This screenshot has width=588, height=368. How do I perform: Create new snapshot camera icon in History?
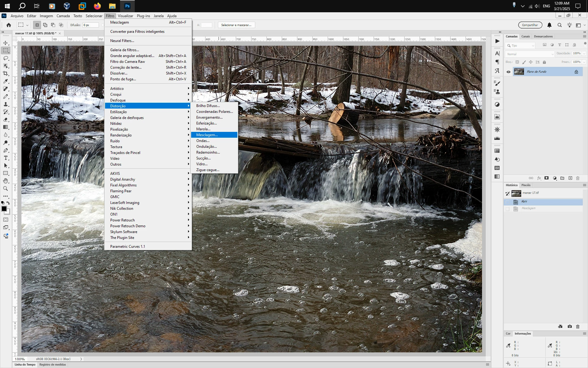click(x=569, y=327)
